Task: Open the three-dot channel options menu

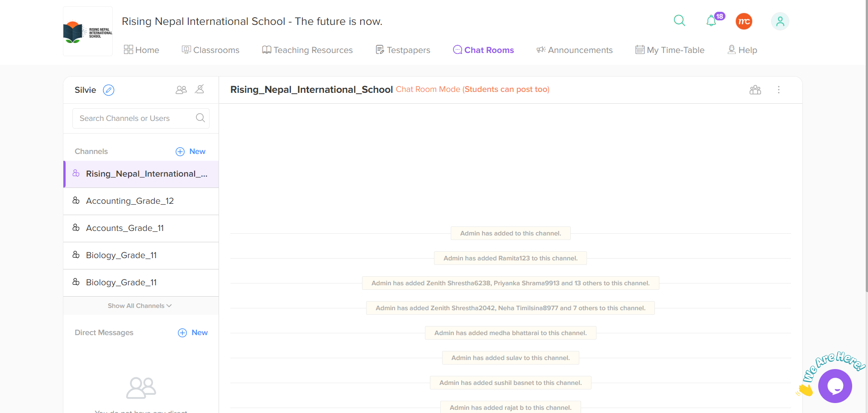Action: 778,90
